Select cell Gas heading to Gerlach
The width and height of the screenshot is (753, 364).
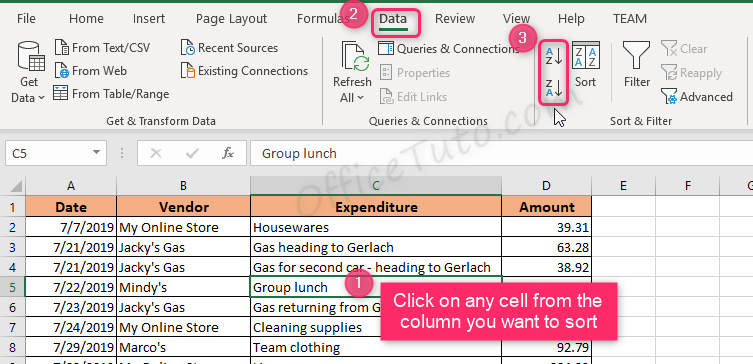pos(376,247)
